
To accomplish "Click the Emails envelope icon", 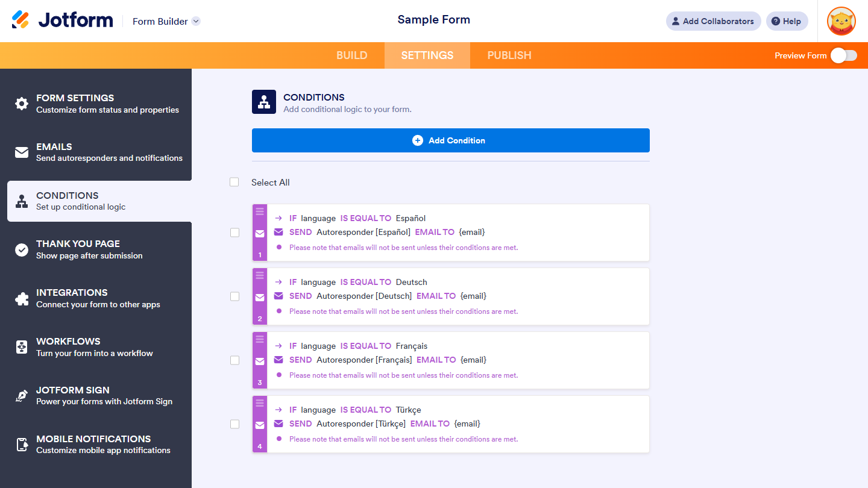I will [x=22, y=152].
